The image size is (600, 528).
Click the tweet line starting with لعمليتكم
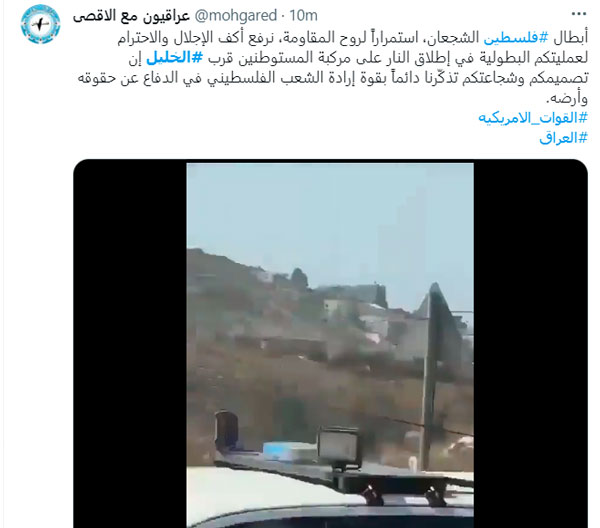click(358, 58)
